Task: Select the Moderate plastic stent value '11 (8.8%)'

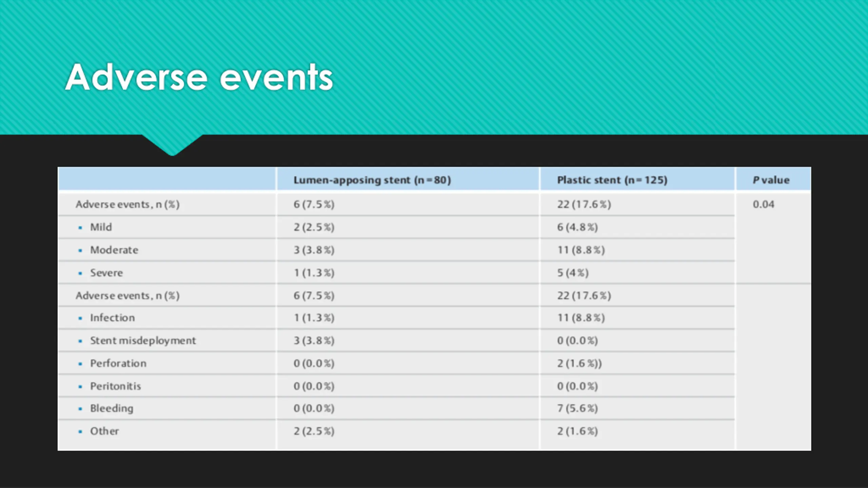Action: coord(581,250)
